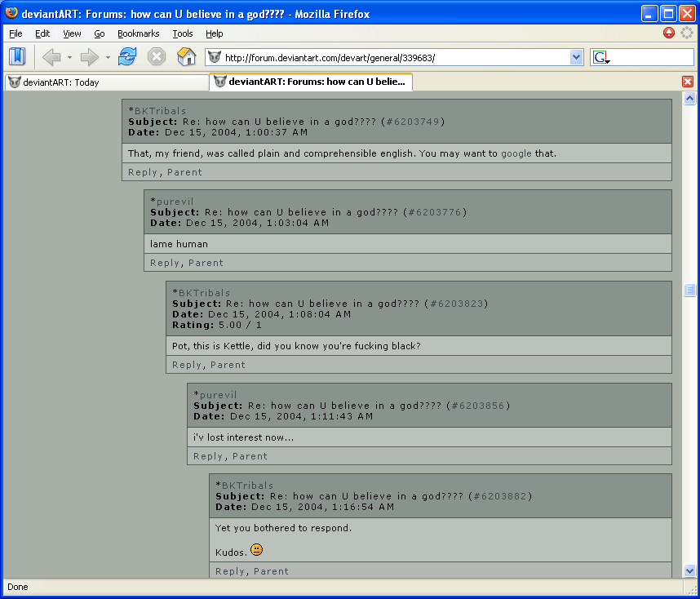Click the throbber activity icon
The width and height of the screenshot is (700, 599).
[687, 33]
